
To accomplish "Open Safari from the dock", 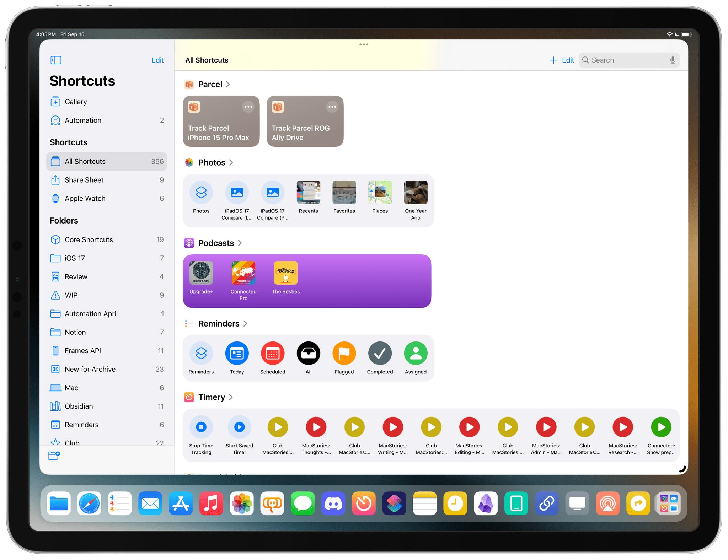I will pyautogui.click(x=89, y=504).
